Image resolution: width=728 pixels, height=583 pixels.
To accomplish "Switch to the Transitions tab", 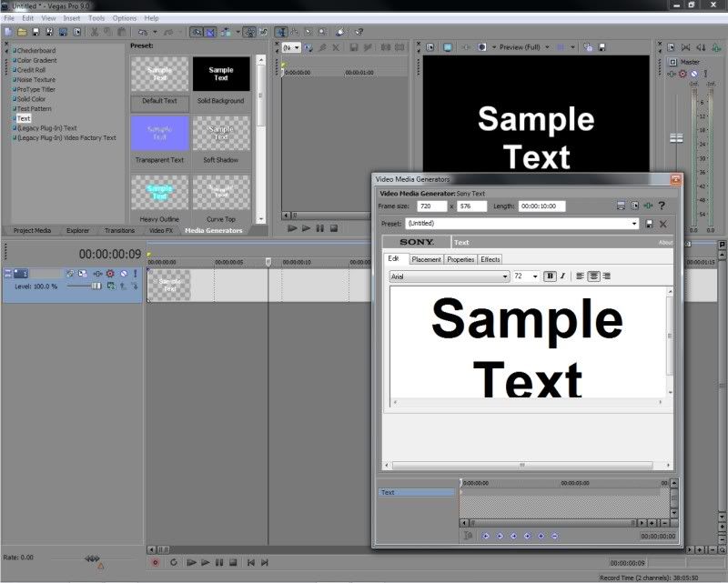I will [x=120, y=231].
